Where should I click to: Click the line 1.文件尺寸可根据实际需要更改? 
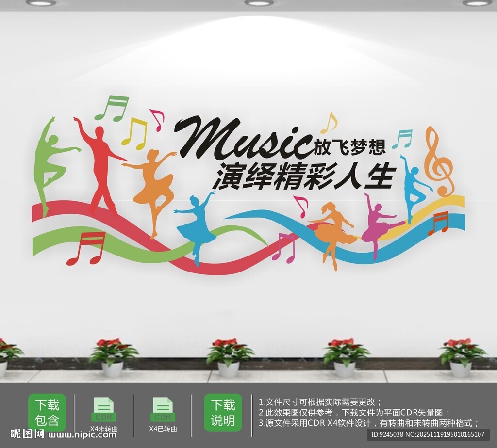pos(320,402)
